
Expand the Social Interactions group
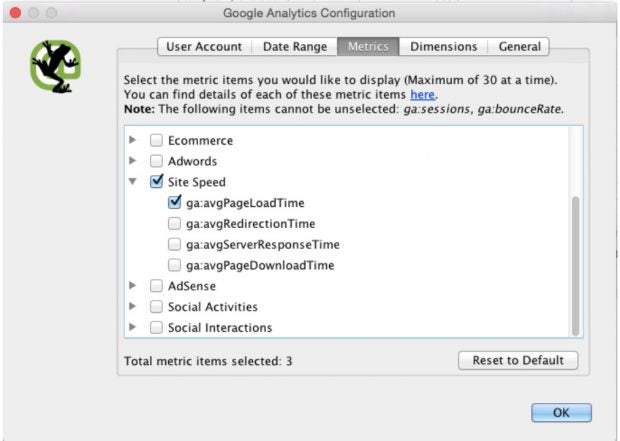133,327
